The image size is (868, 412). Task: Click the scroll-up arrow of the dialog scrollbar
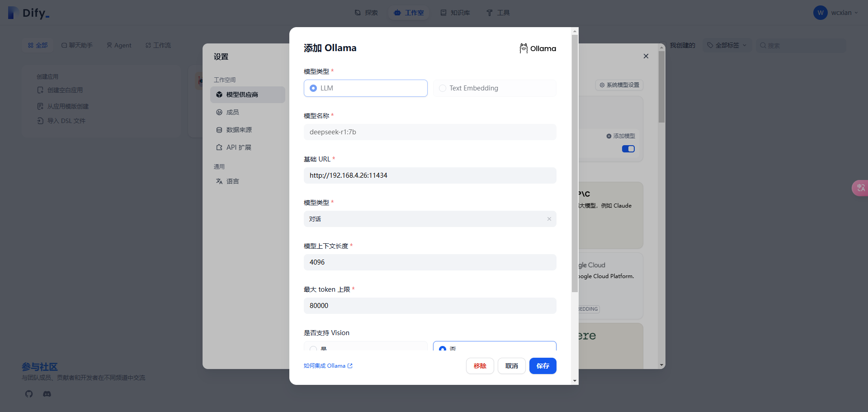tap(575, 31)
